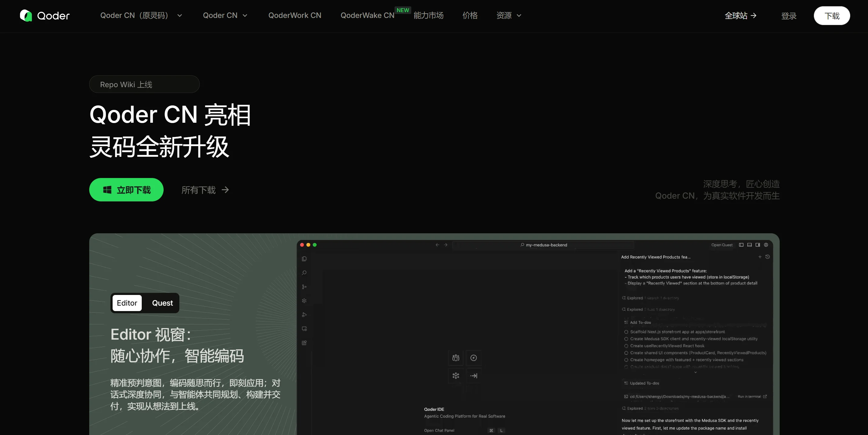Open the QoderWake CN nav item
This screenshot has height=435, width=868.
(367, 15)
